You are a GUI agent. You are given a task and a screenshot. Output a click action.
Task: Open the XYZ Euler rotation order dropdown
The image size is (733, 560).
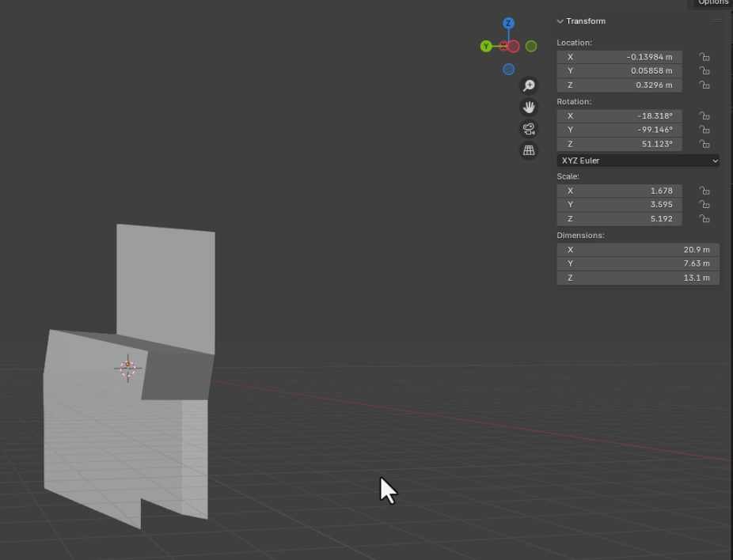coord(637,161)
